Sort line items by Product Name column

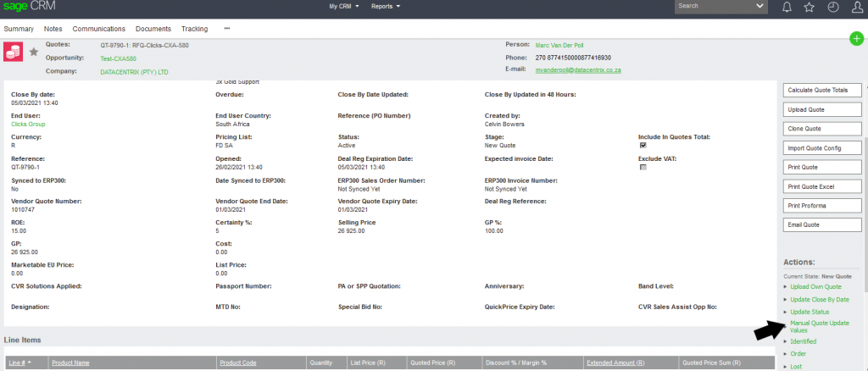click(70, 363)
